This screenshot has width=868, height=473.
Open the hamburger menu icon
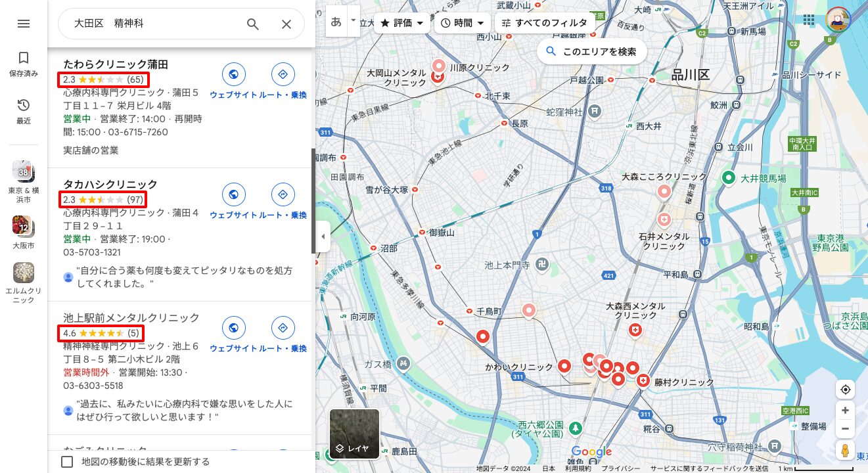click(x=24, y=24)
